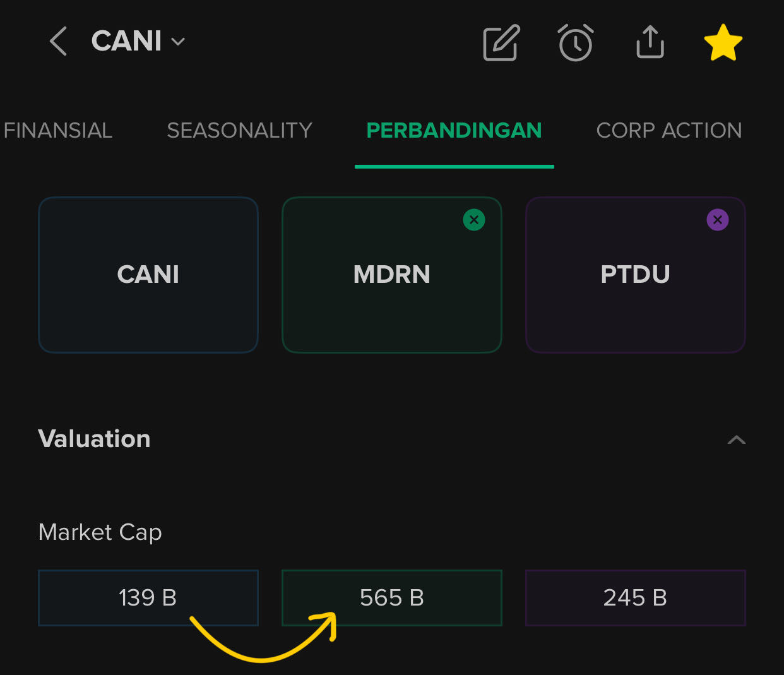This screenshot has width=784, height=675.
Task: Click the 565 B market cap value
Action: click(392, 597)
